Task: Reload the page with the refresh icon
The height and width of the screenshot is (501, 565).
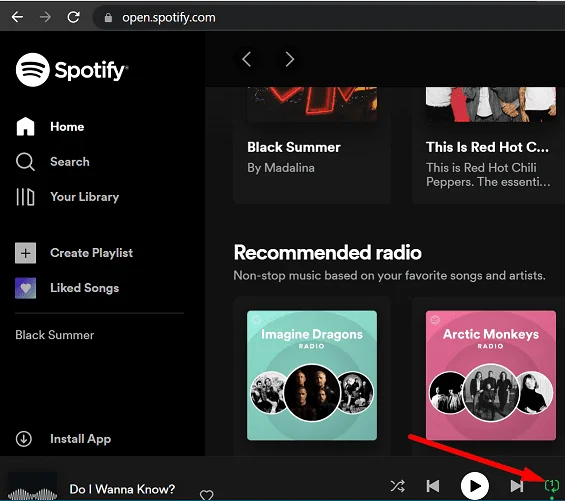Action: pos(74,17)
